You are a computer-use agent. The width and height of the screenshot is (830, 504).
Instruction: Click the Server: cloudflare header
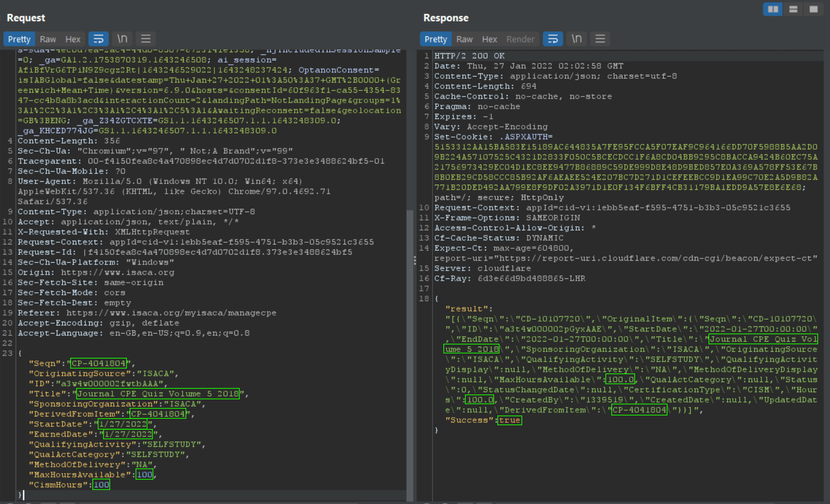click(x=483, y=268)
